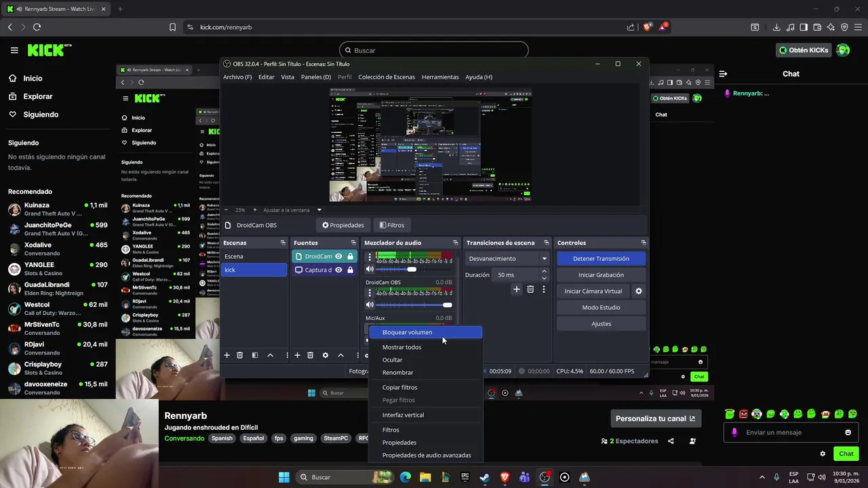Move scene up in Escenas toolbar

[x=270, y=355]
